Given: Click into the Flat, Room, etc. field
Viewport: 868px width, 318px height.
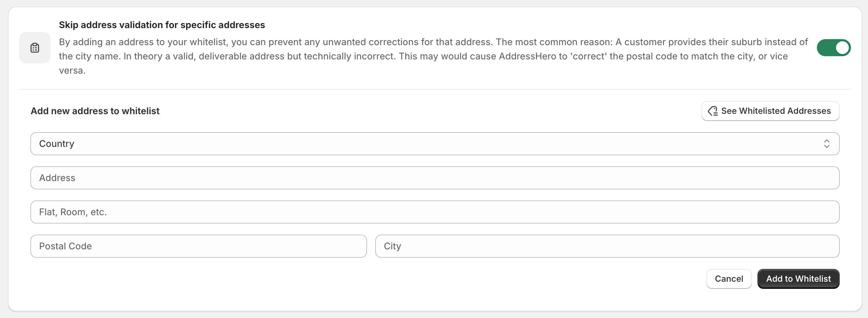Looking at the screenshot, I should (x=435, y=212).
